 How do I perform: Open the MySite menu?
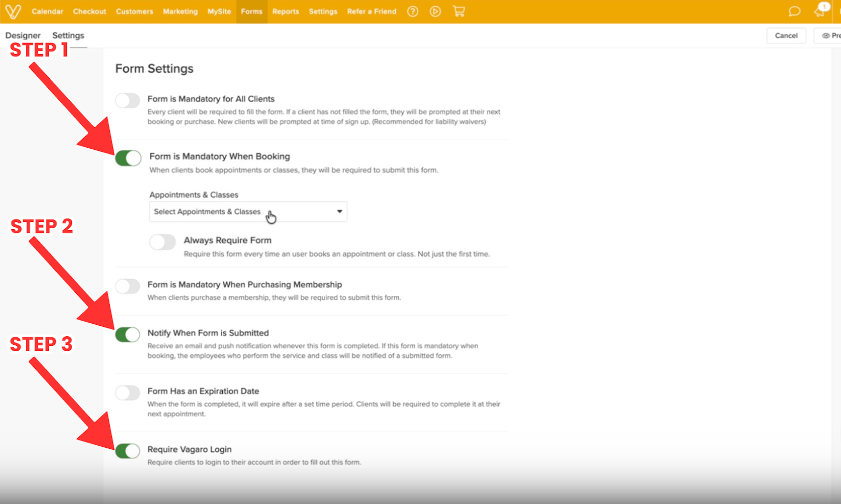point(219,11)
